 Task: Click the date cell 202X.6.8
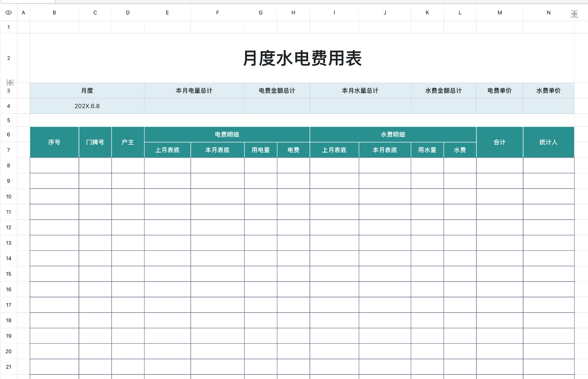87,106
